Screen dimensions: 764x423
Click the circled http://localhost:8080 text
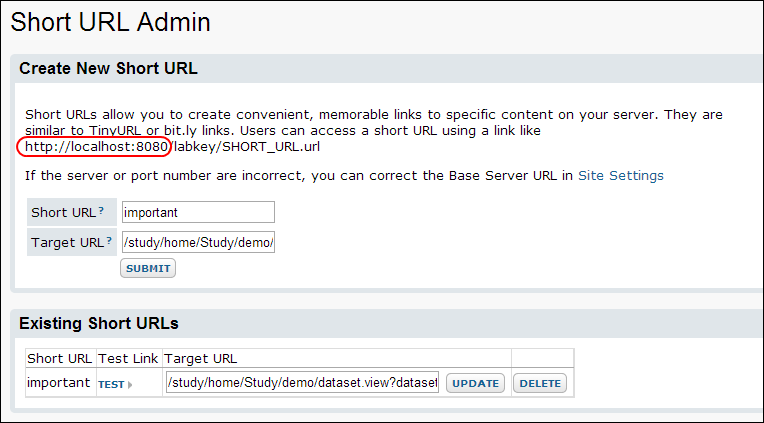(94, 147)
